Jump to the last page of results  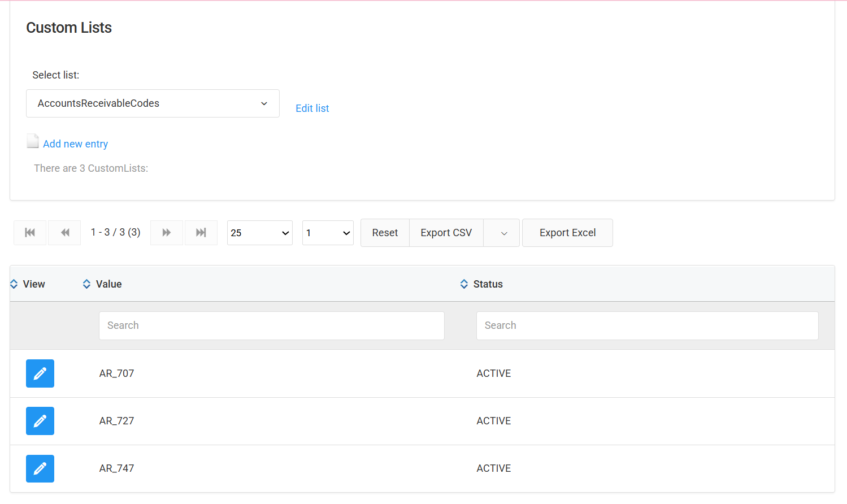[201, 233]
